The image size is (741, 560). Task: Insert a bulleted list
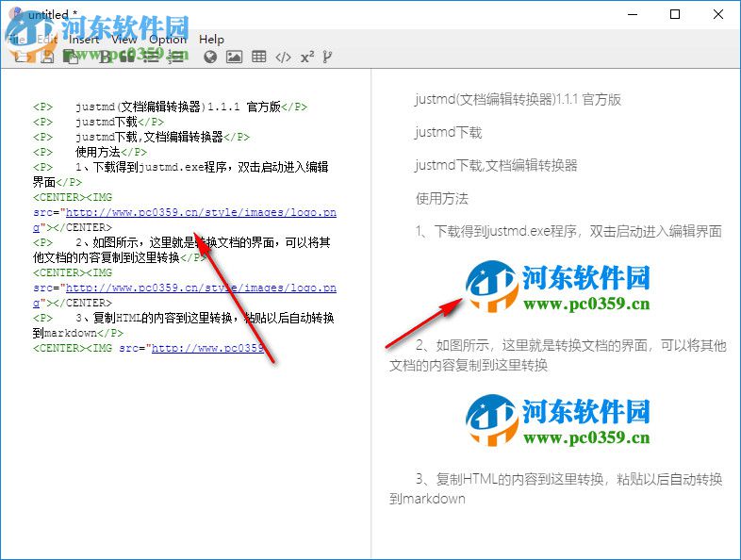pos(151,58)
